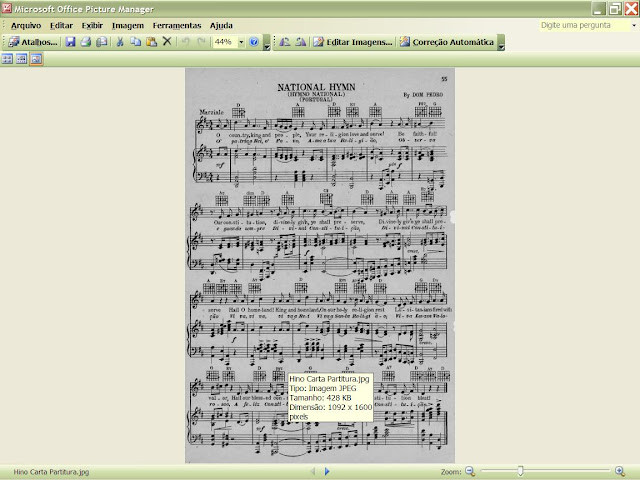Open the Exibir menu
The width and height of the screenshot is (640, 480).
92,25
